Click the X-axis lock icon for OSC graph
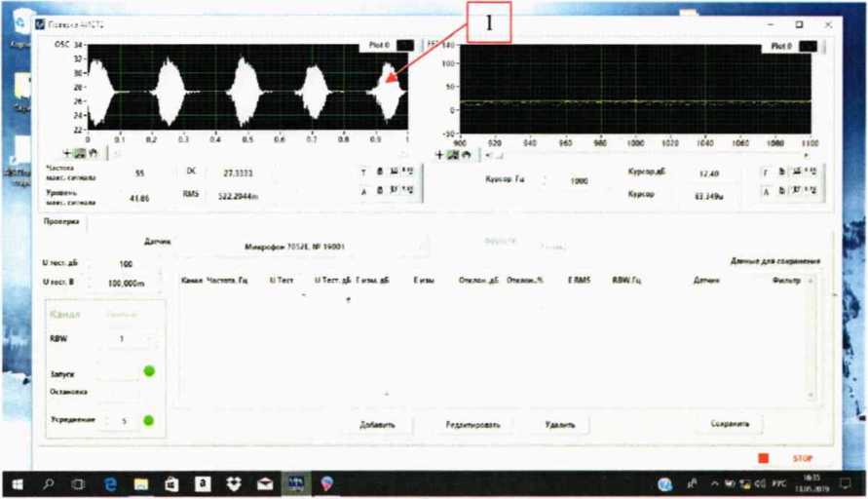 click(379, 172)
